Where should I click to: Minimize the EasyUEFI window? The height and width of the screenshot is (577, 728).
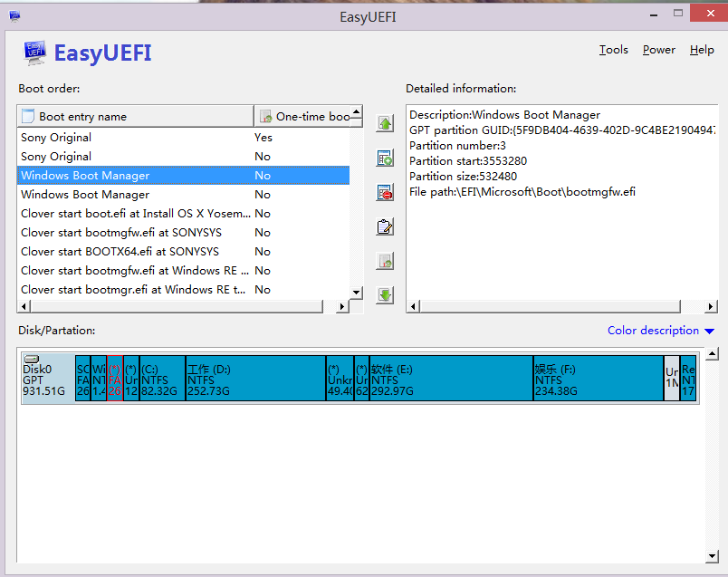(654, 14)
